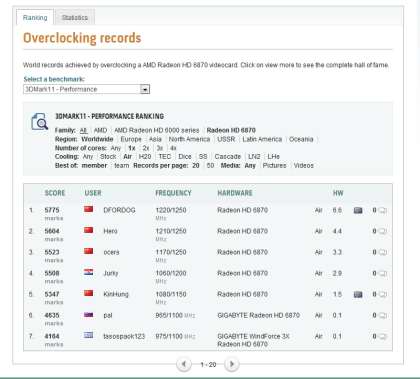Set region filter to Worldwide

97,139
